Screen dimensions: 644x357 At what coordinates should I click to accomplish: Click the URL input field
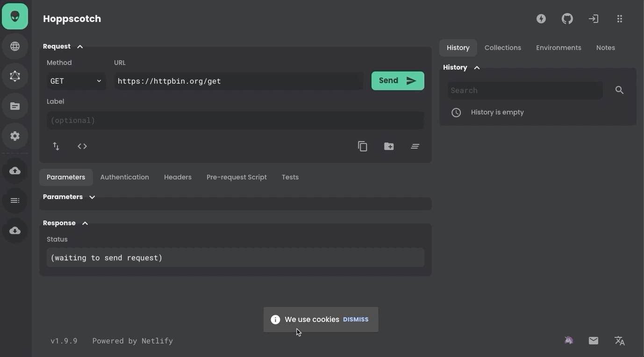tap(239, 81)
